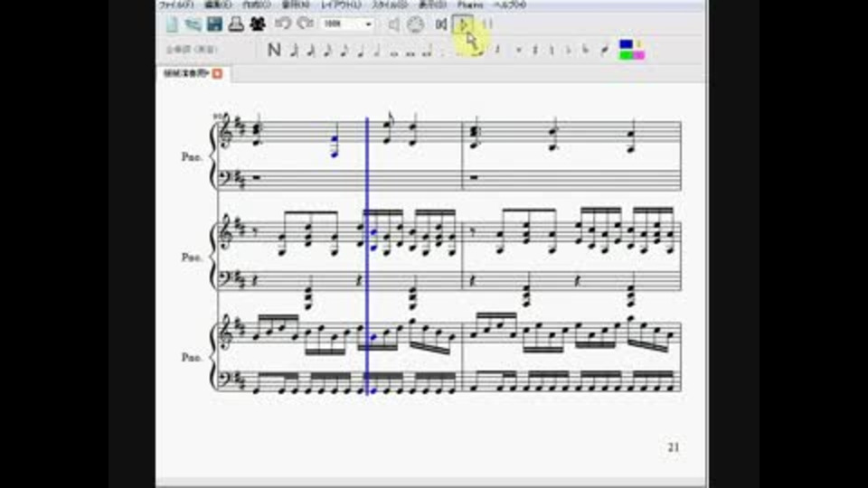Select the quarter note duration
868x488 pixels.
(x=361, y=51)
